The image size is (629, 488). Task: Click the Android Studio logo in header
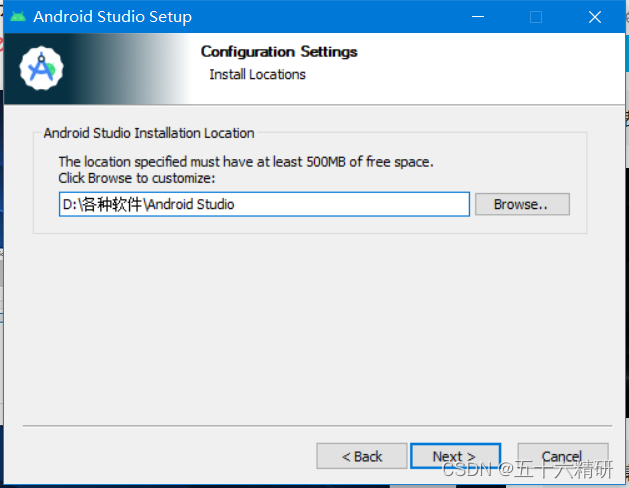point(41,68)
